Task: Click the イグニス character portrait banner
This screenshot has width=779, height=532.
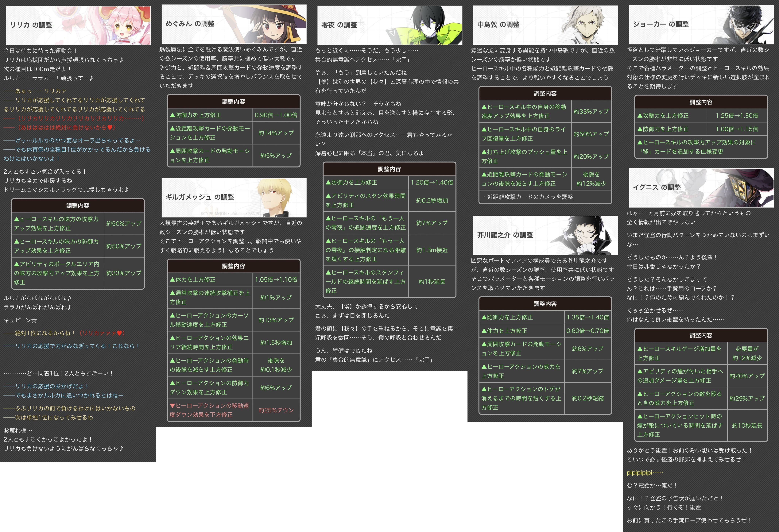Action: 701,188
